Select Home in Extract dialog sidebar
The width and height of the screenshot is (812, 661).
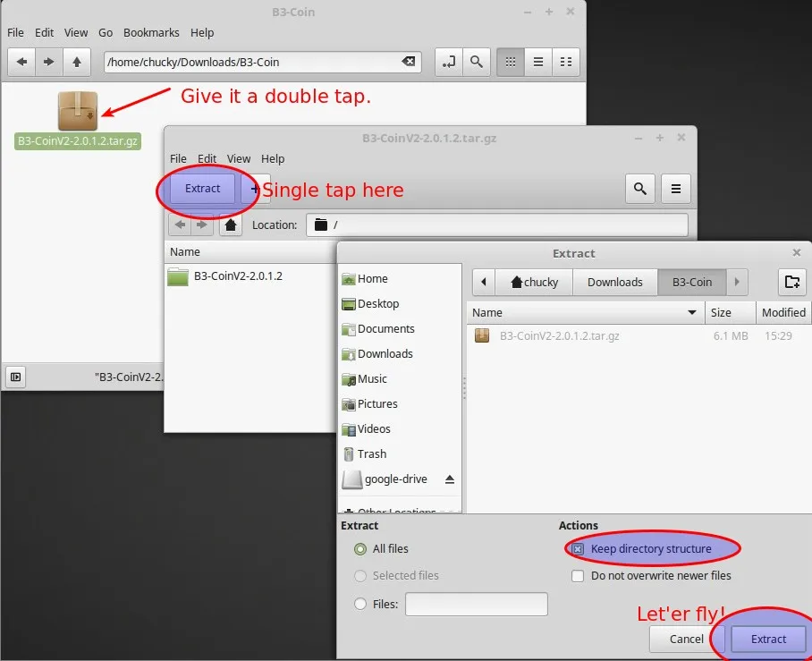[x=399, y=279]
